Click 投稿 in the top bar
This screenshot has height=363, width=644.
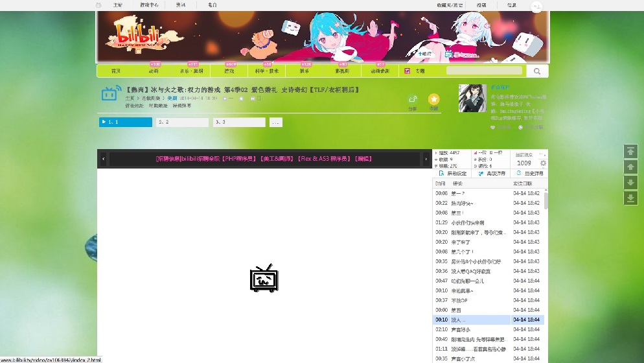click(x=481, y=5)
